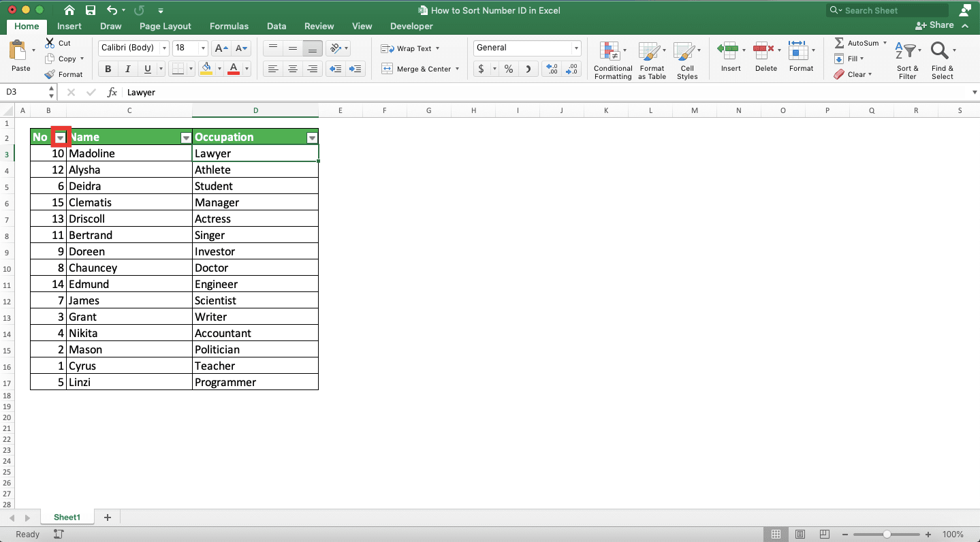Viewport: 980px width, 542px height.
Task: Expand the Occupation column filter dropdown
Action: 312,138
